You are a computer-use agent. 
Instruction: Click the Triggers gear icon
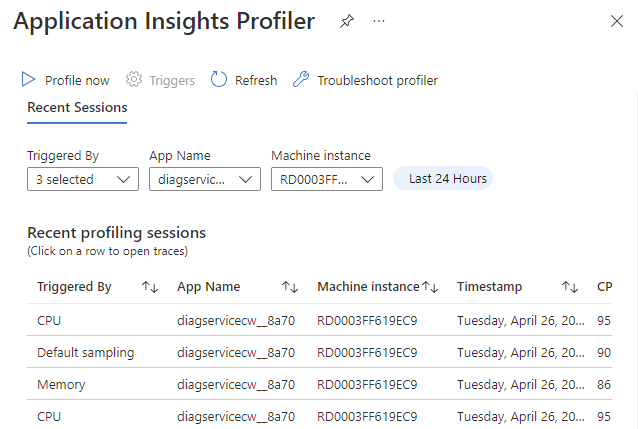[135, 80]
